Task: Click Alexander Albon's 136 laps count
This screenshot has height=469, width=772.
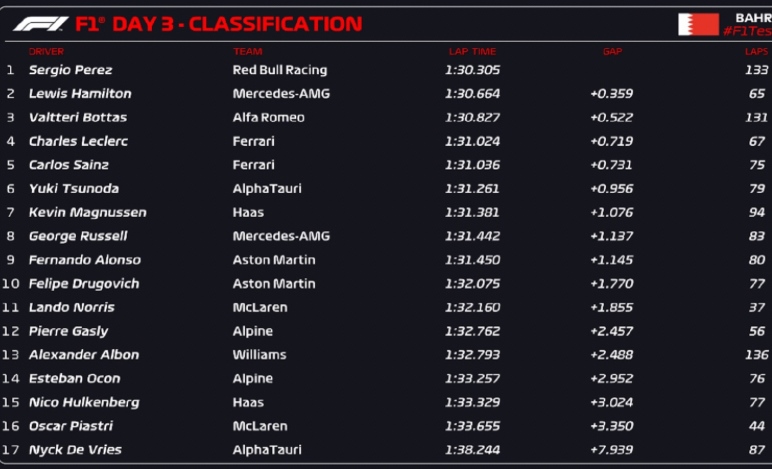Action: pos(756,355)
